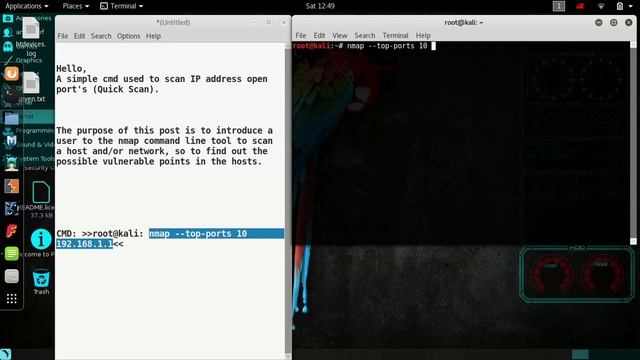640x360 pixels.
Task: Open File menu in the text editor
Action: (x=63, y=36)
